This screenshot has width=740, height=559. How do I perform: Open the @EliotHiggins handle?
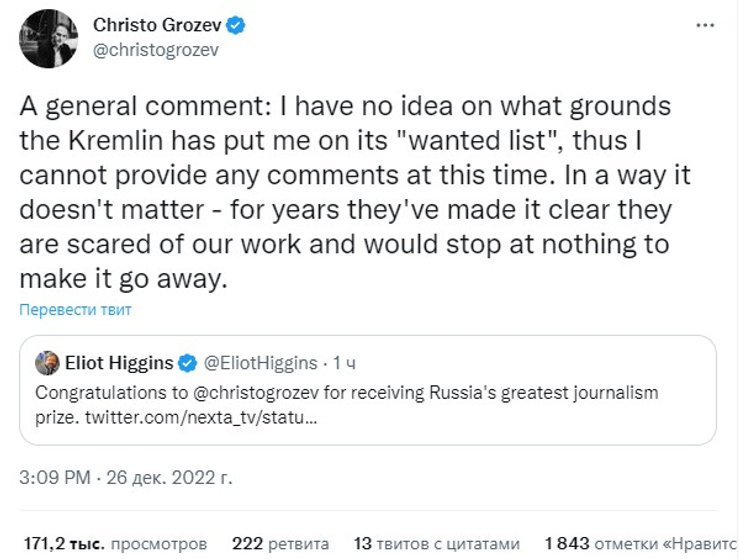pos(261,362)
